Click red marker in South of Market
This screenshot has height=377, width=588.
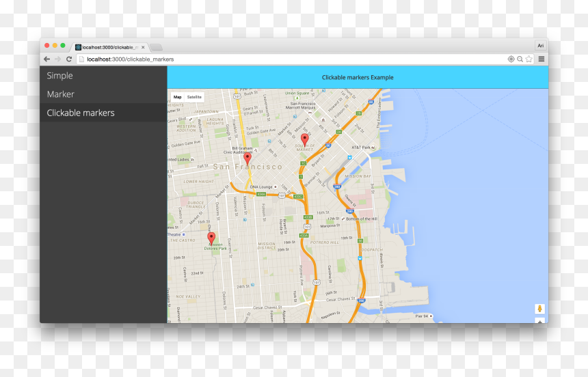pyautogui.click(x=305, y=140)
